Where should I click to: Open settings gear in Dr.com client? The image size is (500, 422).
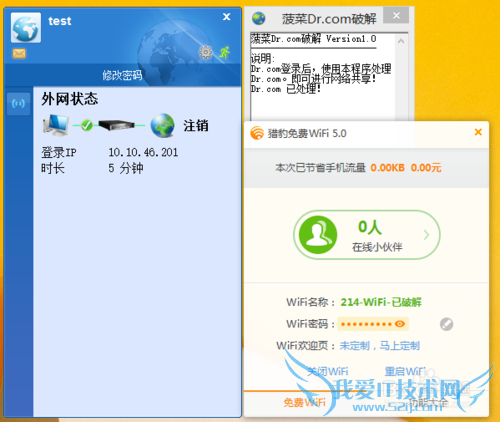tap(206, 52)
